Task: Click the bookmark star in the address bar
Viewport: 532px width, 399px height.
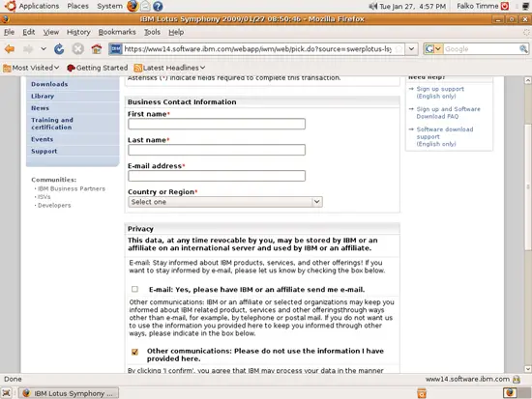Action: pos(399,49)
